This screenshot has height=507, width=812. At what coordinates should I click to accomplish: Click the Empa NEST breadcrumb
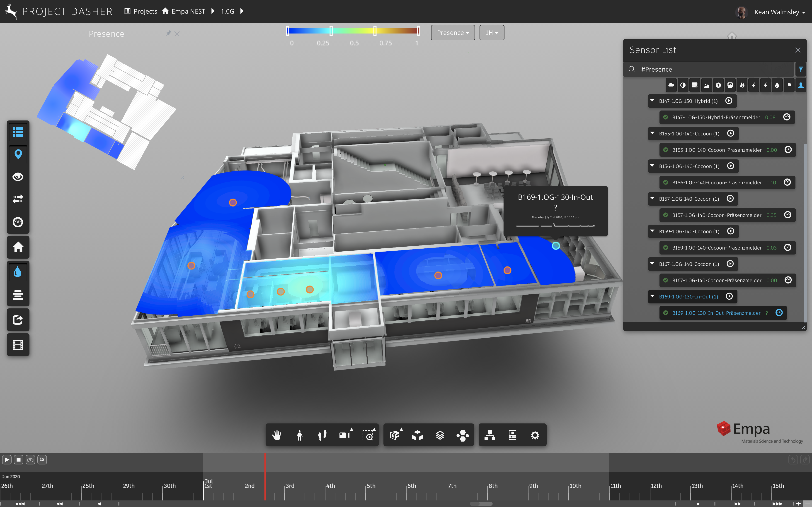coord(188,11)
